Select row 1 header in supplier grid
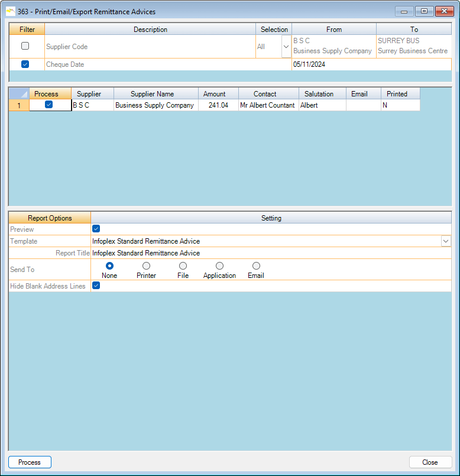 click(19, 105)
